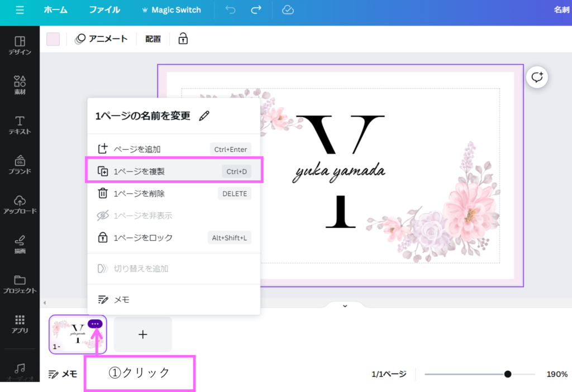Click the アニメート animate button

point(101,39)
